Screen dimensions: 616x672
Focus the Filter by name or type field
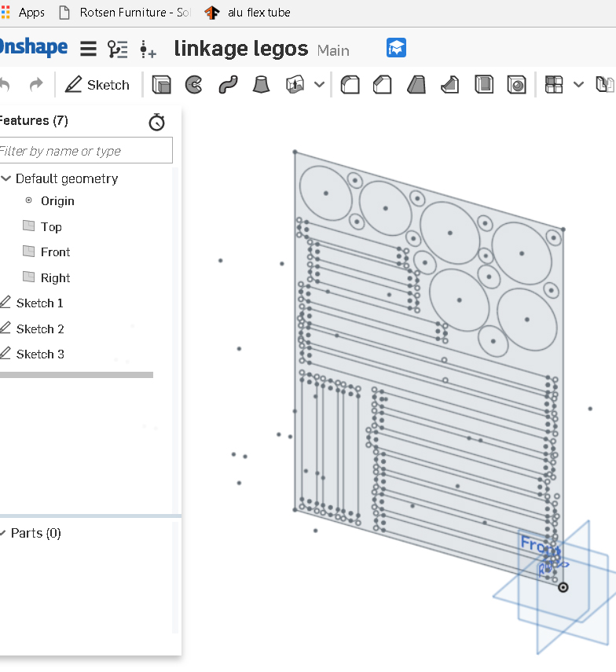point(86,150)
